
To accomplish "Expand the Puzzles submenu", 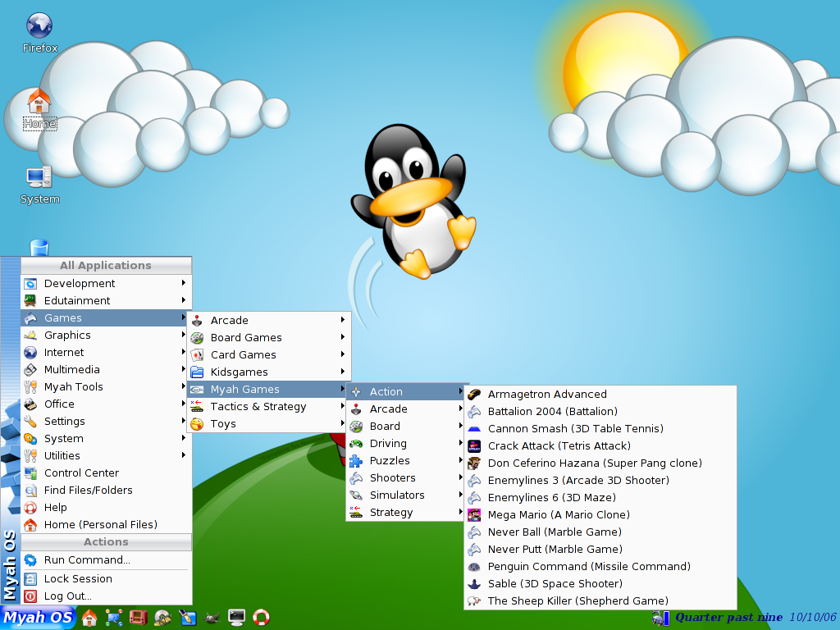I will pos(405,461).
